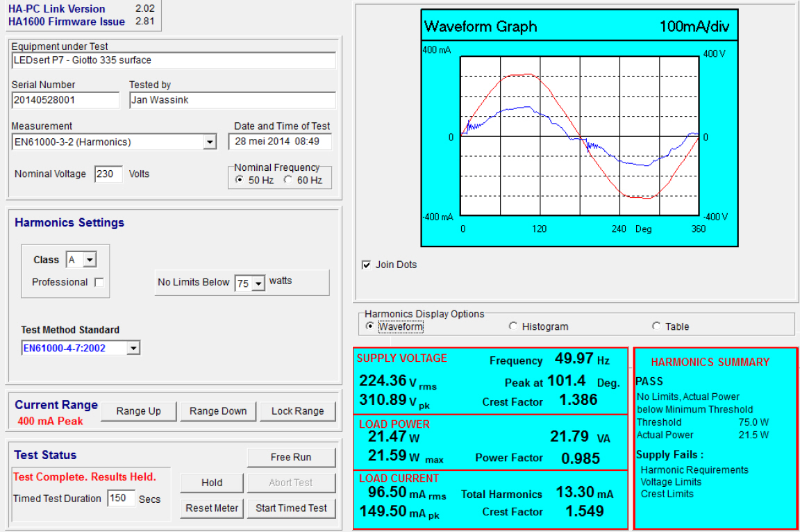Image resolution: width=800 pixels, height=532 pixels.
Task: Select 50 Hz nominal frequency
Action: click(238, 181)
